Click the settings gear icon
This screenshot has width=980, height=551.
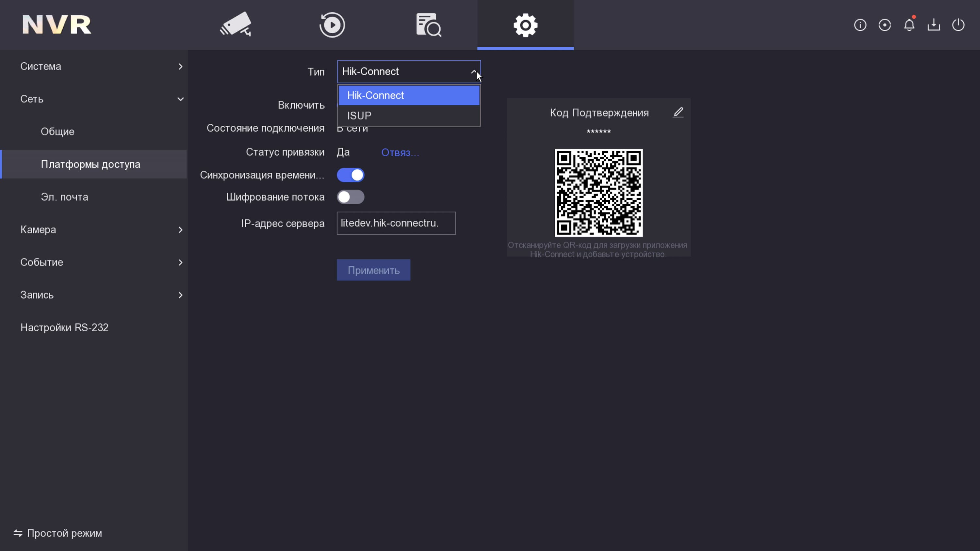point(525,25)
